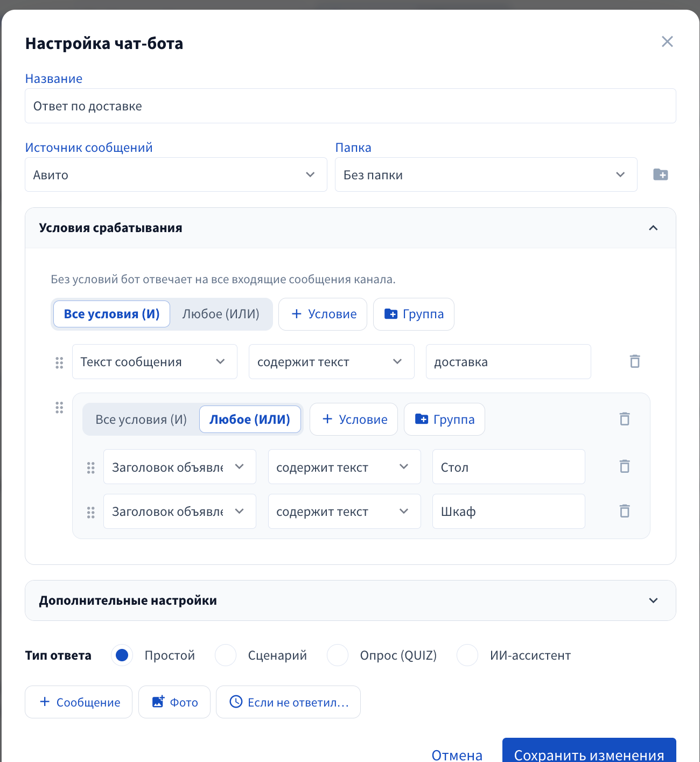Image resolution: width=700 pixels, height=762 pixels.
Task: Collapse the 'Условия срабатывания' section
Action: point(653,228)
